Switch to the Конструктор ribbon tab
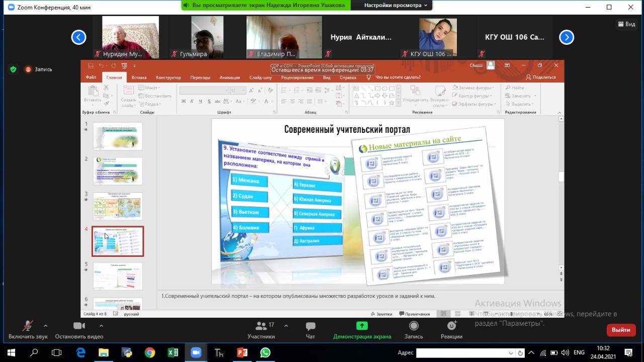The height and width of the screenshot is (362, 644). pyautogui.click(x=168, y=78)
